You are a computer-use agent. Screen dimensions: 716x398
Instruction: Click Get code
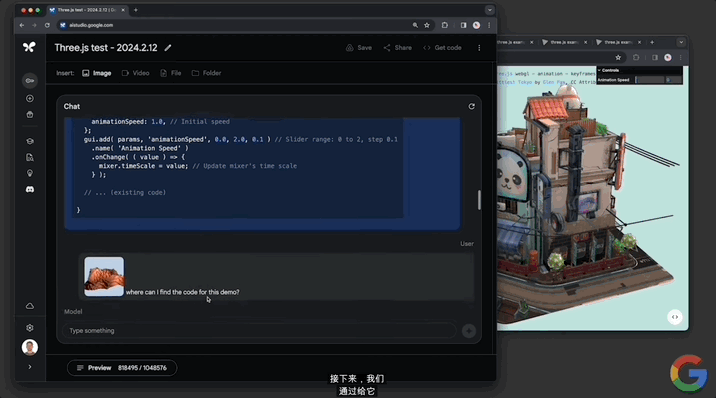[442, 48]
